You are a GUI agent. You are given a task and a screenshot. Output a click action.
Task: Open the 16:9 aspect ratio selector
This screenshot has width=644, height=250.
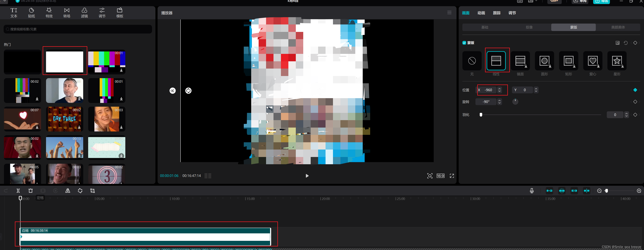[440, 176]
